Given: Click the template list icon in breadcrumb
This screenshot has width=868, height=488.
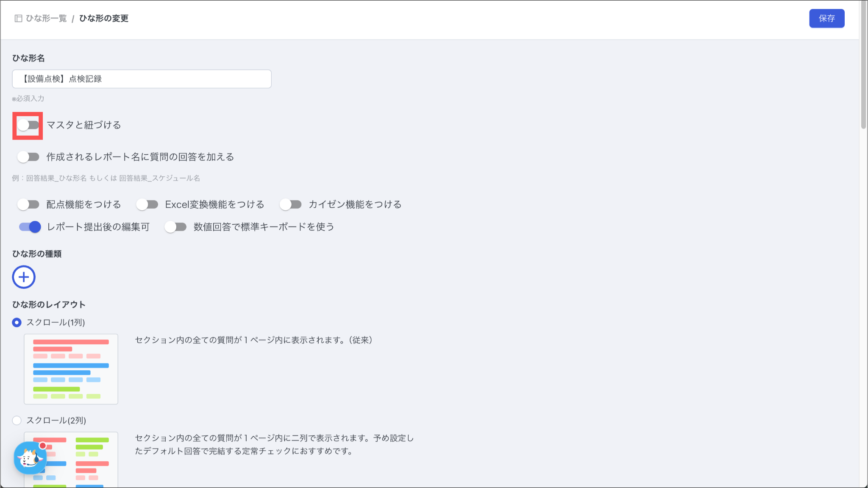Looking at the screenshot, I should tap(18, 18).
